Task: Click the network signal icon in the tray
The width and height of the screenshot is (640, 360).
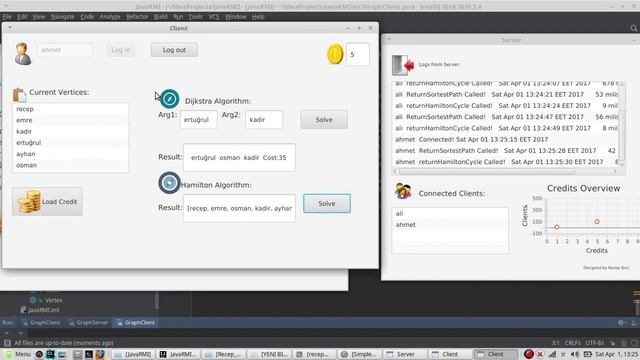Action: tap(552, 354)
